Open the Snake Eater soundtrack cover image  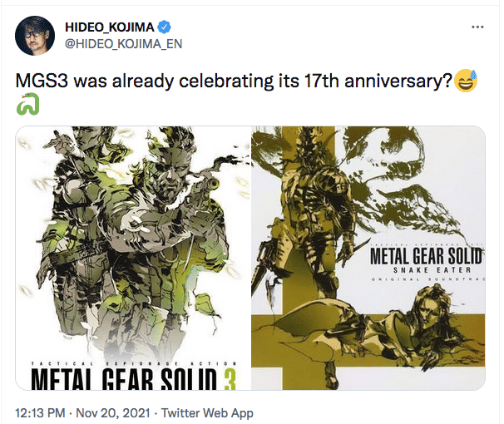point(368,258)
